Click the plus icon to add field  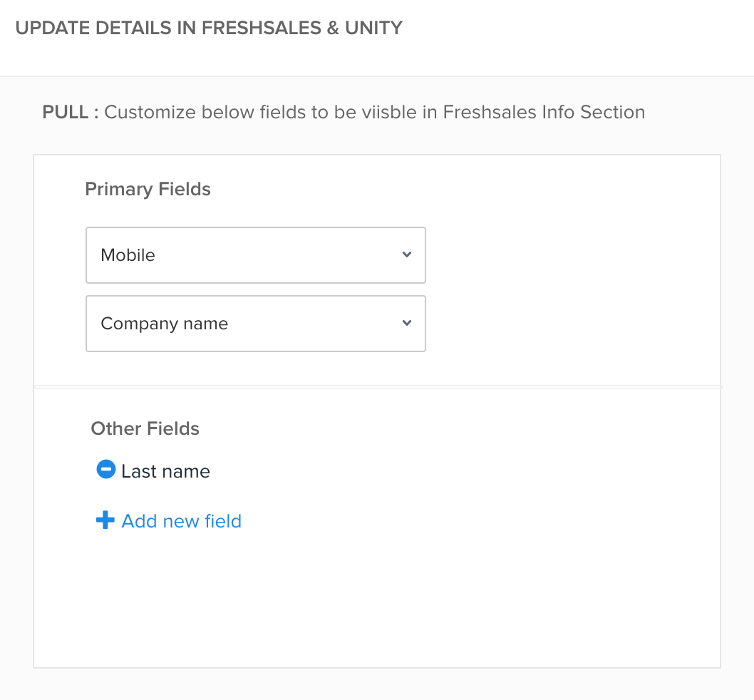[105, 521]
